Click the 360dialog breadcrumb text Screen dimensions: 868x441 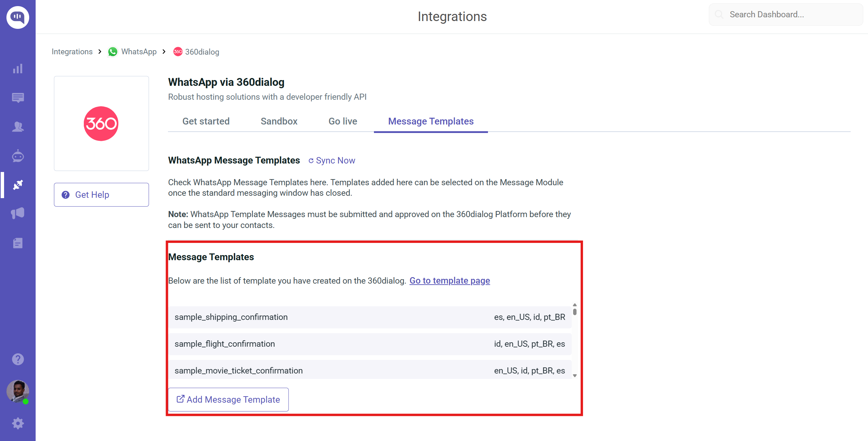coord(202,52)
